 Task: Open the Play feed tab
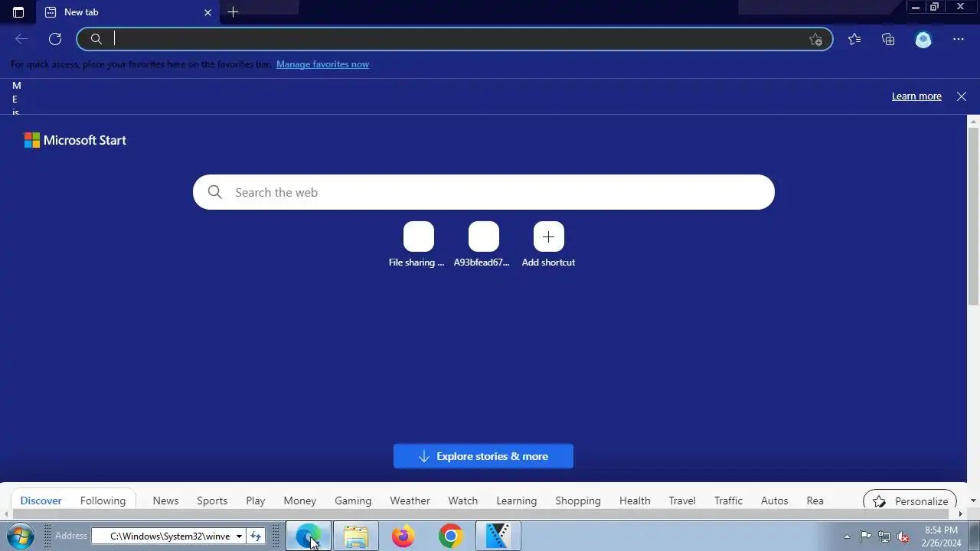pos(256,500)
